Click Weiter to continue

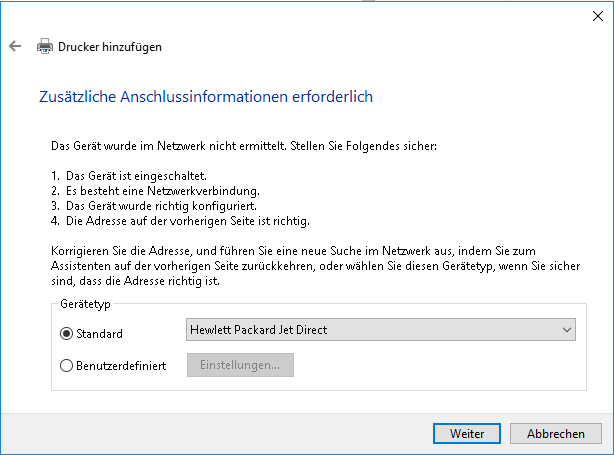coord(467,434)
